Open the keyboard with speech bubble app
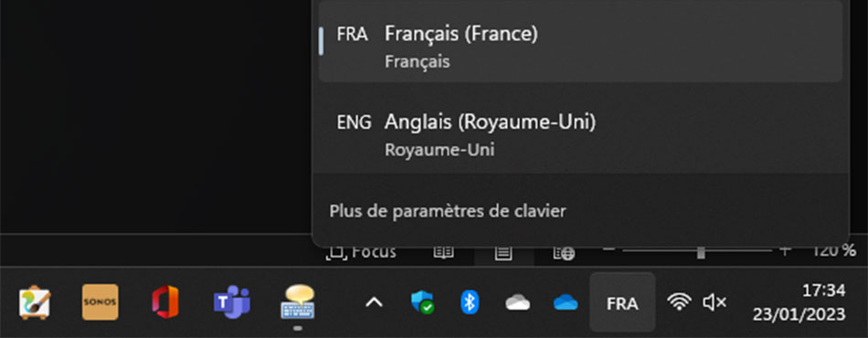The image size is (868, 338). tap(298, 302)
